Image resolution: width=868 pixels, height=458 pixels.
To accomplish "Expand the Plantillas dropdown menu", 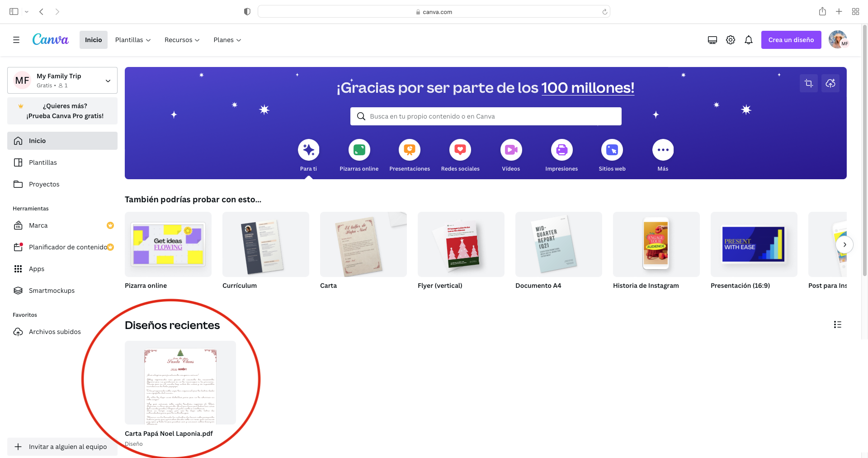I will pyautogui.click(x=133, y=40).
